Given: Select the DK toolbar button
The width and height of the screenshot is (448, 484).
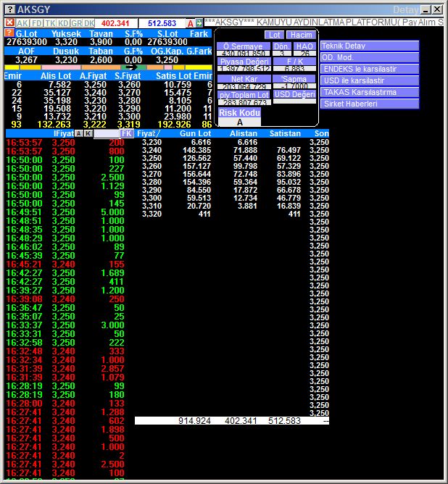Looking at the screenshot, I should pos(89,23).
